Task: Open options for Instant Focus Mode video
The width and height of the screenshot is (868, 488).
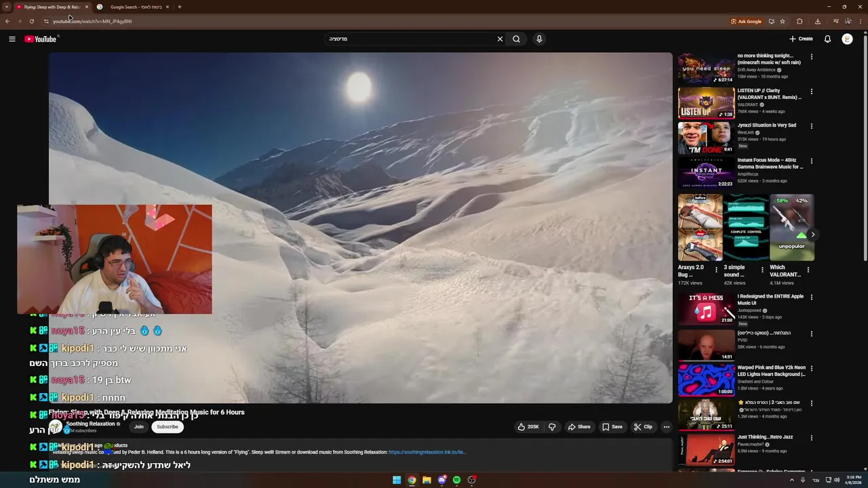Action: coord(811,161)
